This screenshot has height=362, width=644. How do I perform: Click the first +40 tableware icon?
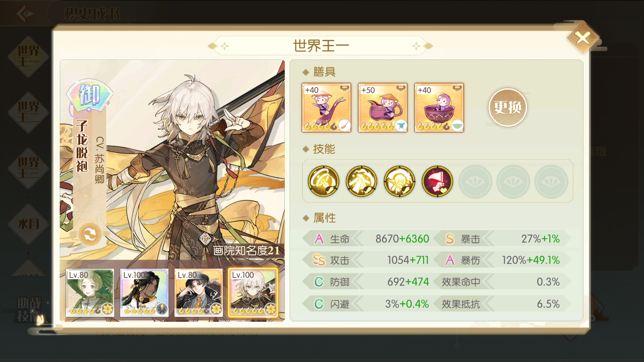326,108
